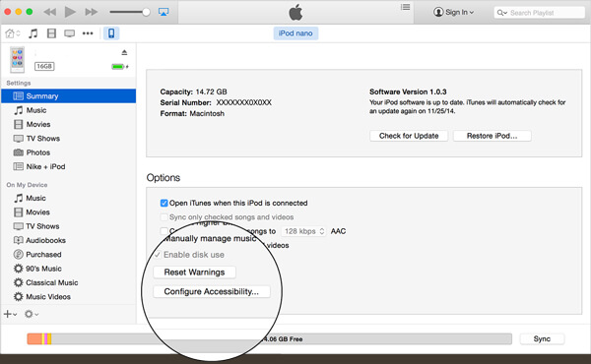Adjust the volume slider knob

[146, 12]
